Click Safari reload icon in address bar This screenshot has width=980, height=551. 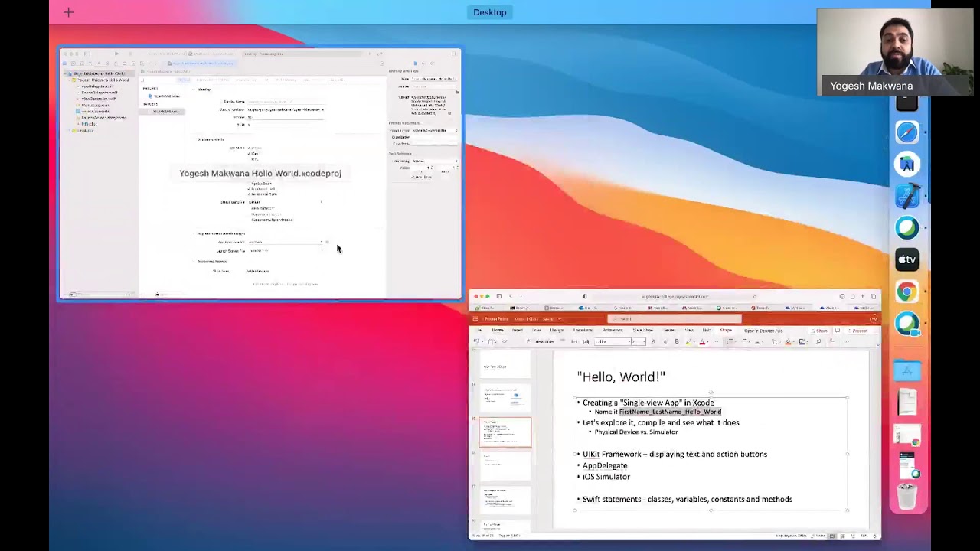coord(754,296)
